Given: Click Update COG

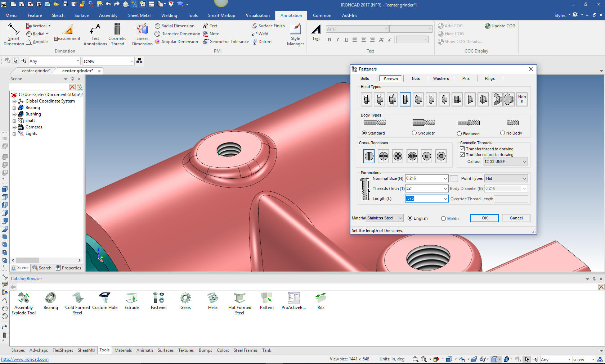Looking at the screenshot, I should pos(500,26).
